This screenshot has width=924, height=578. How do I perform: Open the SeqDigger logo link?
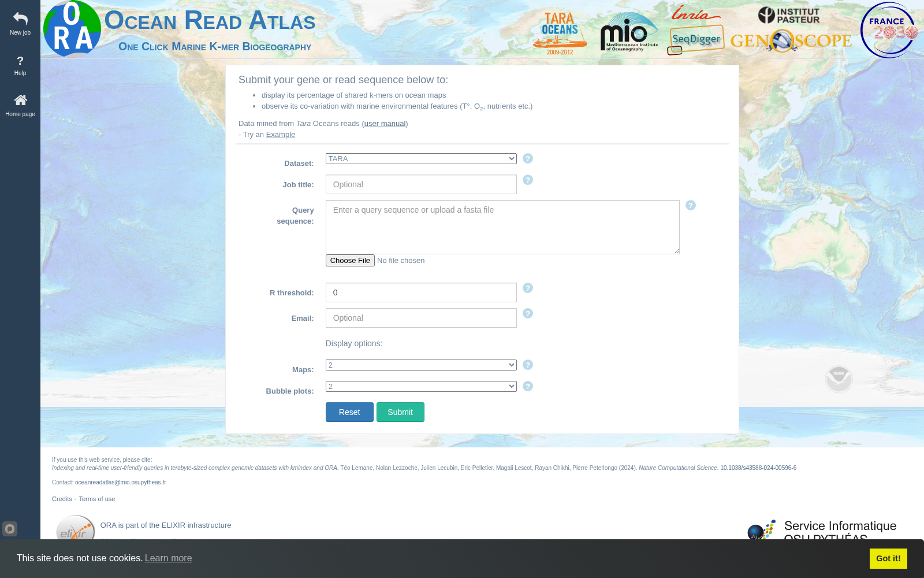click(696, 39)
